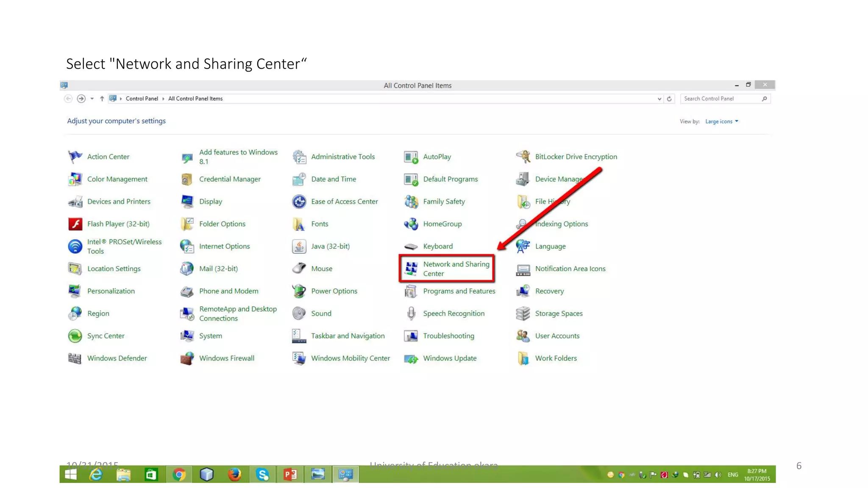Open the Folder Options icon

click(x=187, y=224)
